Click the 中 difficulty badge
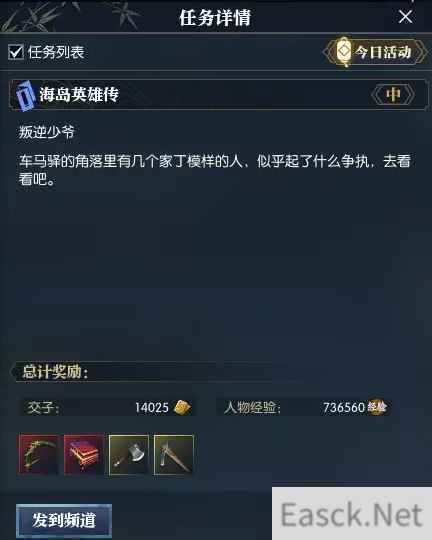This screenshot has width=432, height=540. pos(393,94)
